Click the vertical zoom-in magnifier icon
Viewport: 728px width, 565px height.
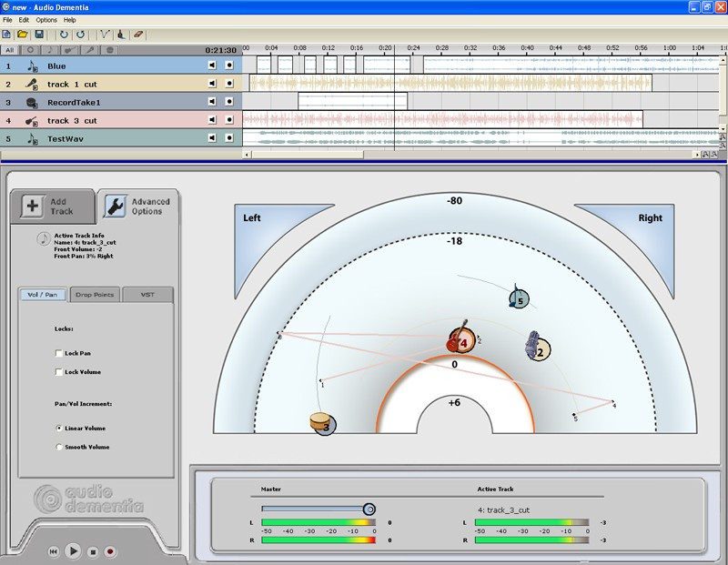(723, 137)
